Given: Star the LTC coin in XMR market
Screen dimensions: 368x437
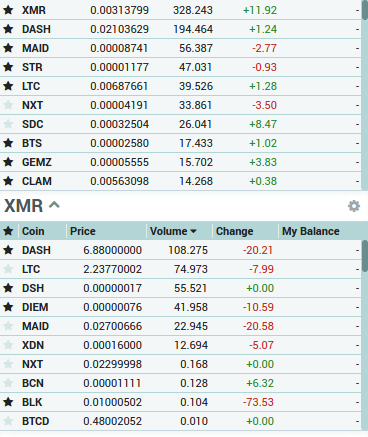Looking at the screenshot, I should pos(8,269).
